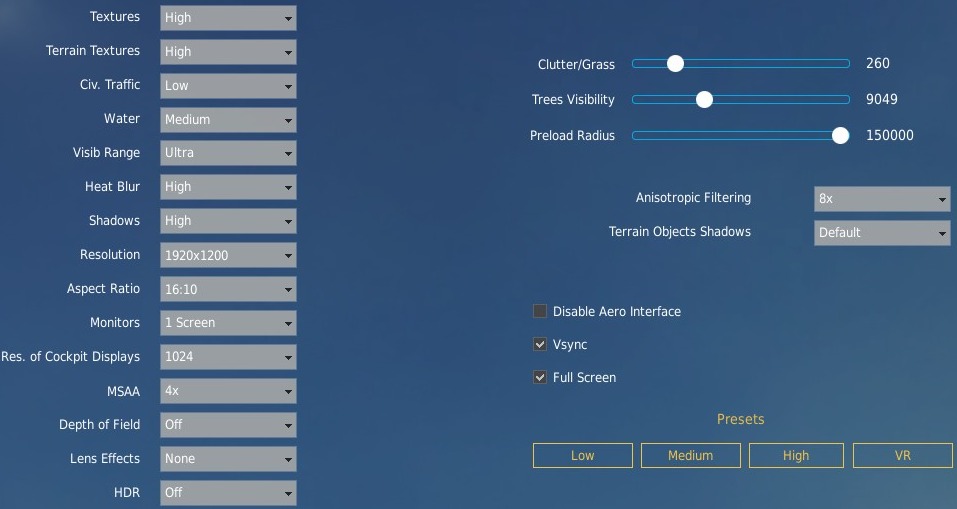Uncheck the Full Screen checkbox
This screenshot has height=509, width=957.
click(x=540, y=377)
